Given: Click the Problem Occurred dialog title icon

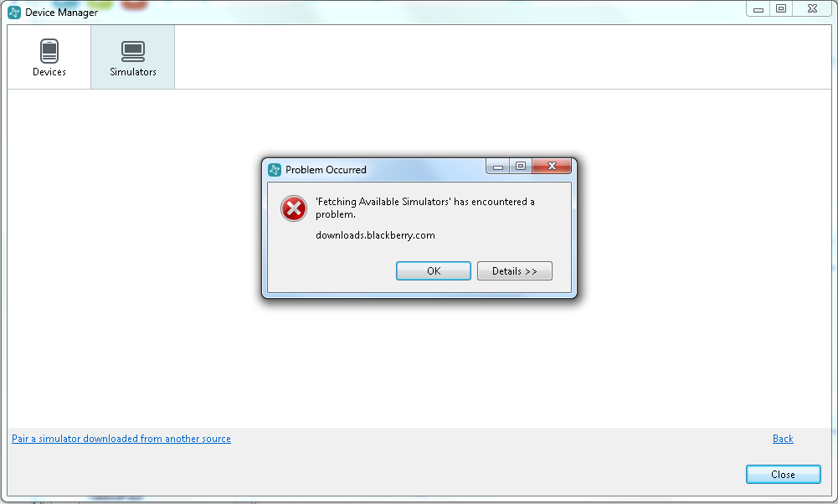Looking at the screenshot, I should (274, 169).
